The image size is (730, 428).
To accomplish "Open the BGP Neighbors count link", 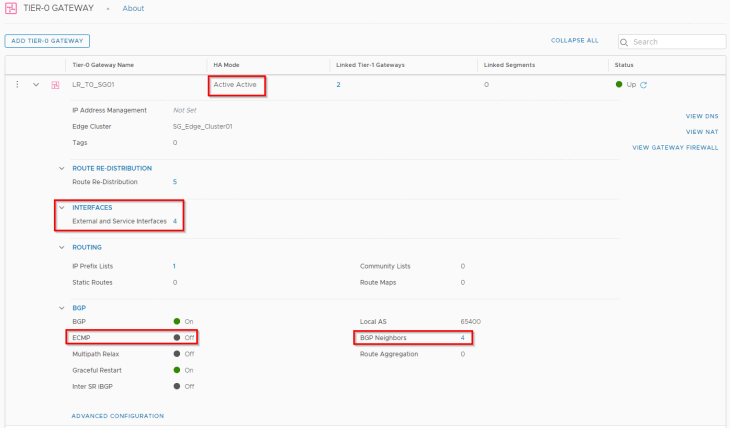I will coord(462,338).
